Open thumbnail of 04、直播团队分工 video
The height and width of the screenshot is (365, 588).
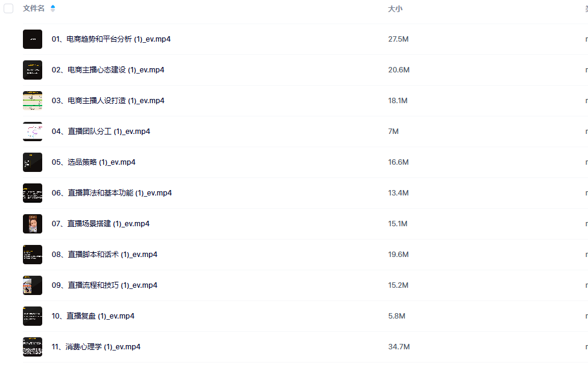tap(33, 132)
